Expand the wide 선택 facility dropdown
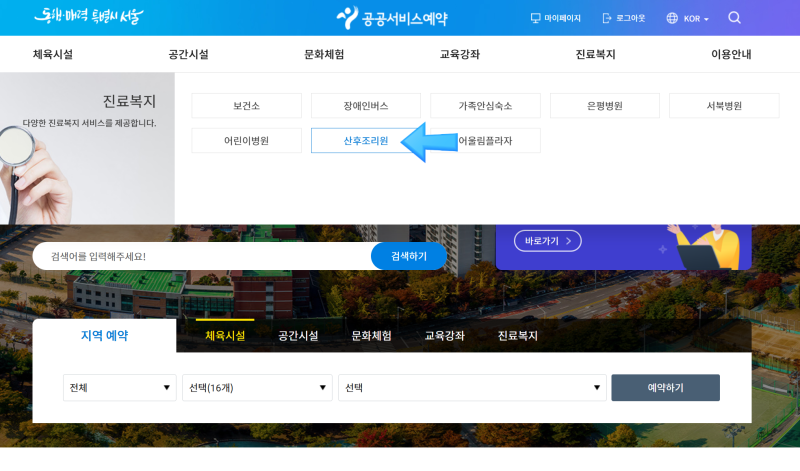The width and height of the screenshot is (800, 471). tap(472, 388)
